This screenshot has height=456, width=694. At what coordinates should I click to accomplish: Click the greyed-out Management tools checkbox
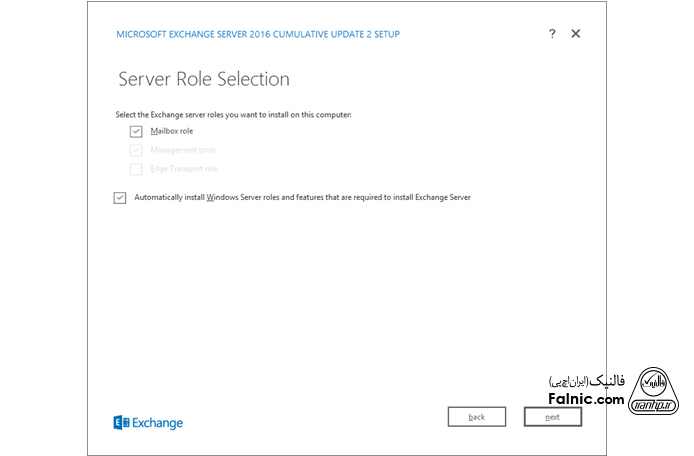tap(136, 150)
